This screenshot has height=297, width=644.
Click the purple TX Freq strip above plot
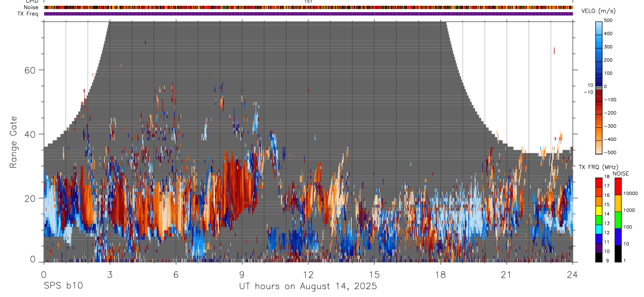click(308, 14)
